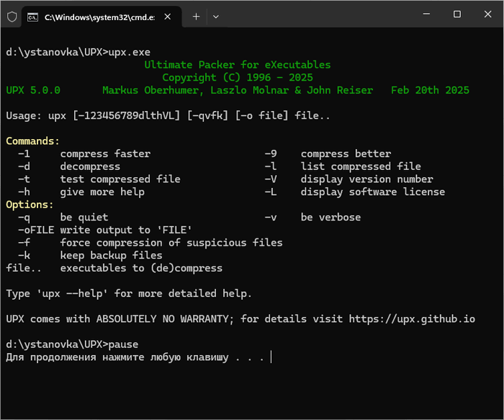Click the 'list compressed file' text
The height and width of the screenshot is (420, 504).
(x=361, y=166)
